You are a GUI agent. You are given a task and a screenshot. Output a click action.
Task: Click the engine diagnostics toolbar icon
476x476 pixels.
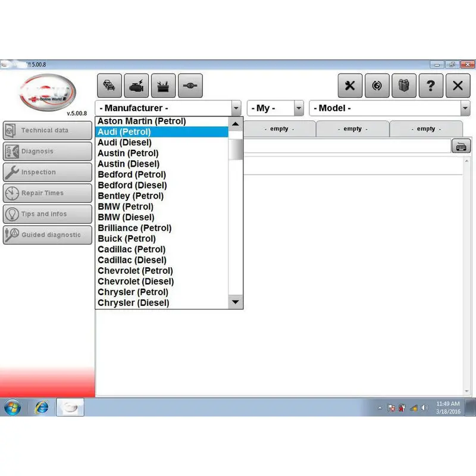point(136,86)
